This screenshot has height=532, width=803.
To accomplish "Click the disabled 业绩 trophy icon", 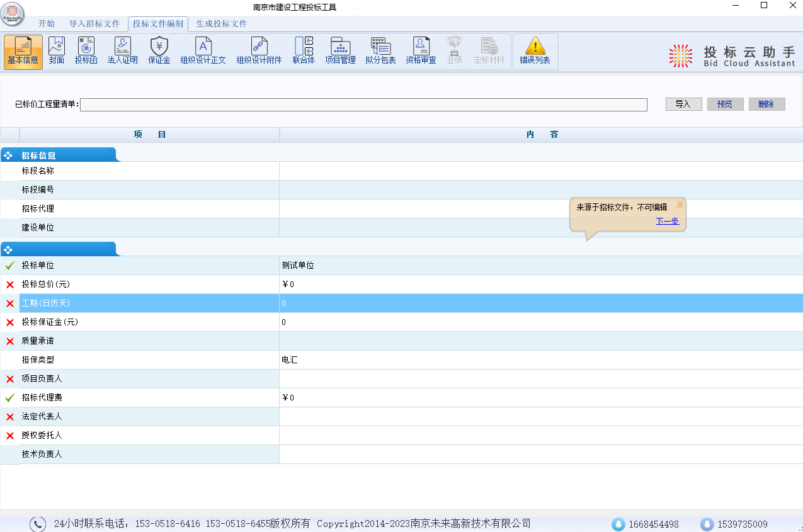I will tap(454, 52).
